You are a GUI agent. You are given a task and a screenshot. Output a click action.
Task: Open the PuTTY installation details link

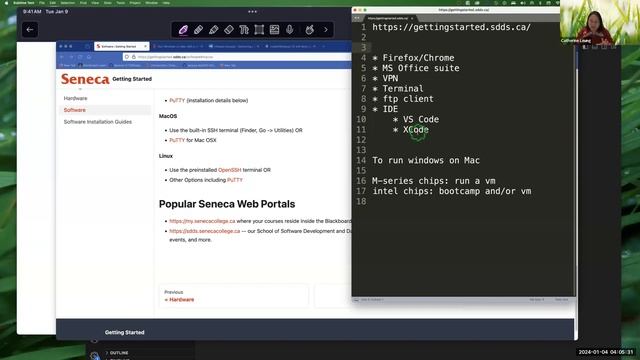(177, 100)
